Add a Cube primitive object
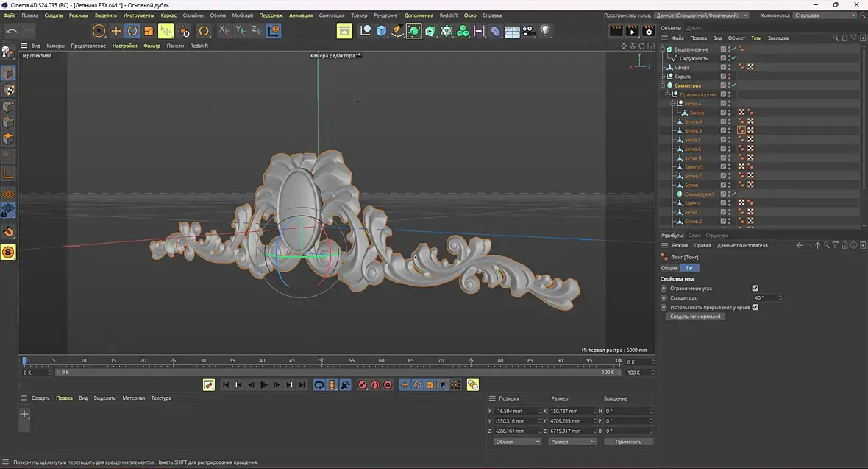Screen dimensions: 868x469 pyautogui.click(x=381, y=31)
